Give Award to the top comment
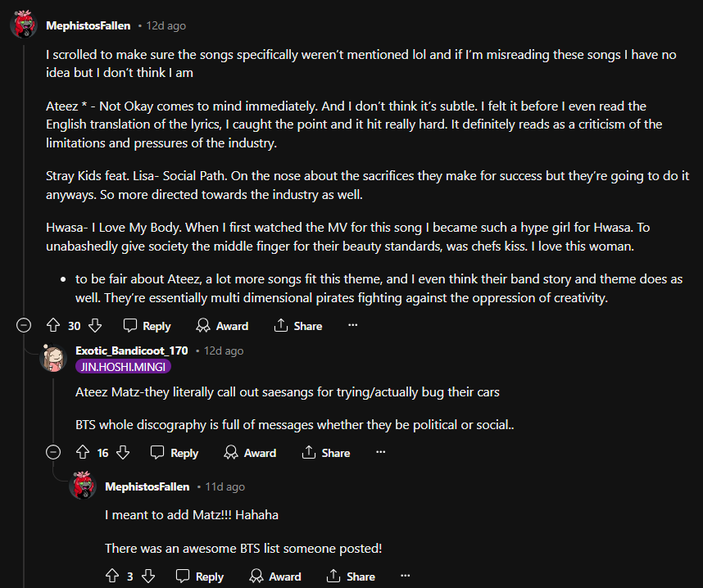Image resolution: width=703 pixels, height=588 pixels. [222, 326]
